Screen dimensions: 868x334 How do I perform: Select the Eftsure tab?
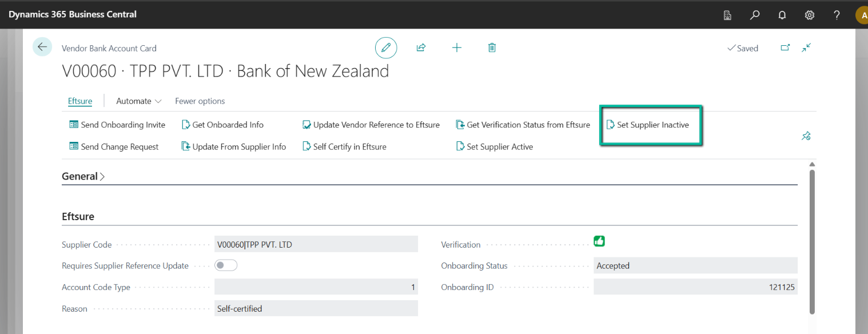click(x=80, y=101)
